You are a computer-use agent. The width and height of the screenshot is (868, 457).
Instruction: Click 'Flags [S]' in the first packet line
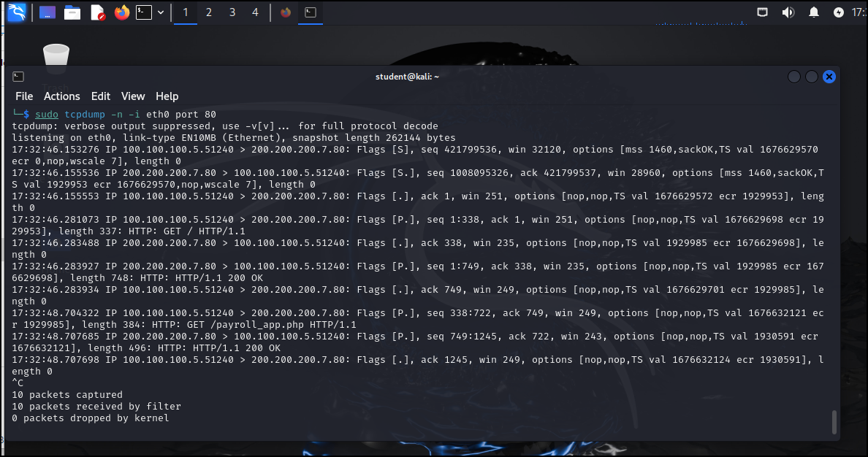(383, 150)
